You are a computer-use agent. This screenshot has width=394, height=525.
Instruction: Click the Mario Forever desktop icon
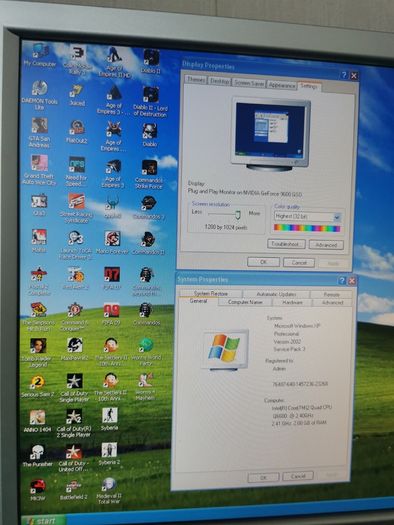(112, 242)
